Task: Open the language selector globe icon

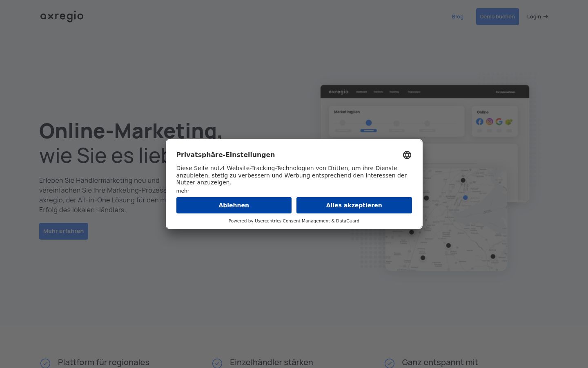Action: point(407,155)
